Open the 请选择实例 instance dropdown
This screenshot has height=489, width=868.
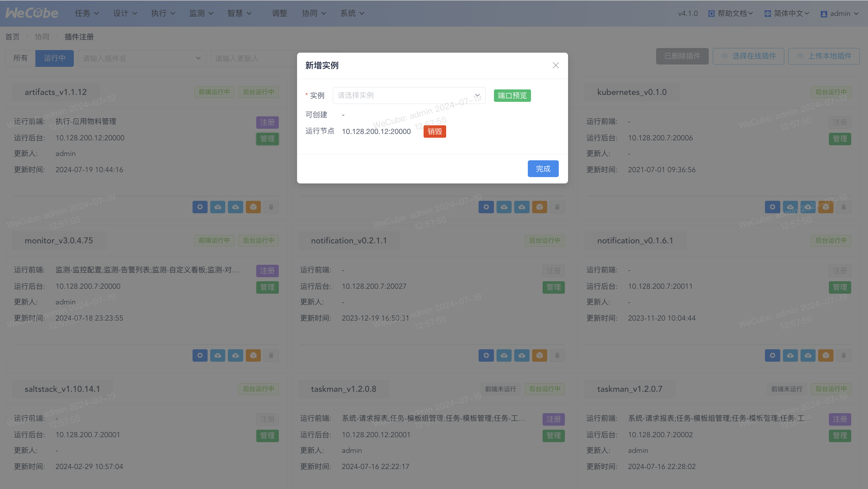409,96
